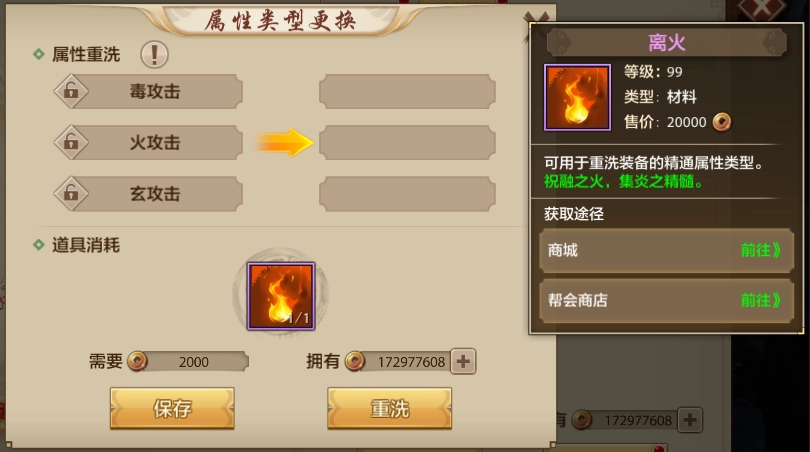The width and height of the screenshot is (810, 452).
Task: Click the background plus button at bottom right
Action: pos(690,420)
